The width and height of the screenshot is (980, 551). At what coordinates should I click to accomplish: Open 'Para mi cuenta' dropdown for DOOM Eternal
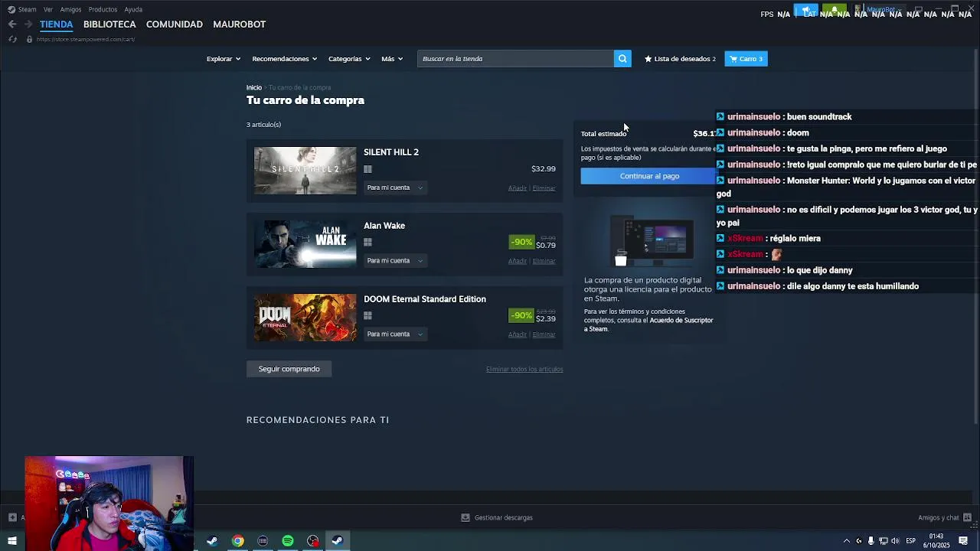click(x=395, y=334)
